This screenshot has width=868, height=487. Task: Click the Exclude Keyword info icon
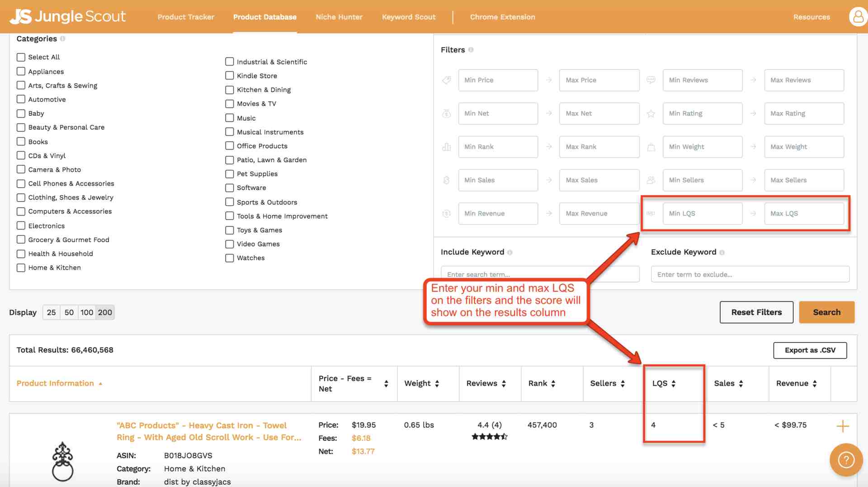click(x=722, y=253)
